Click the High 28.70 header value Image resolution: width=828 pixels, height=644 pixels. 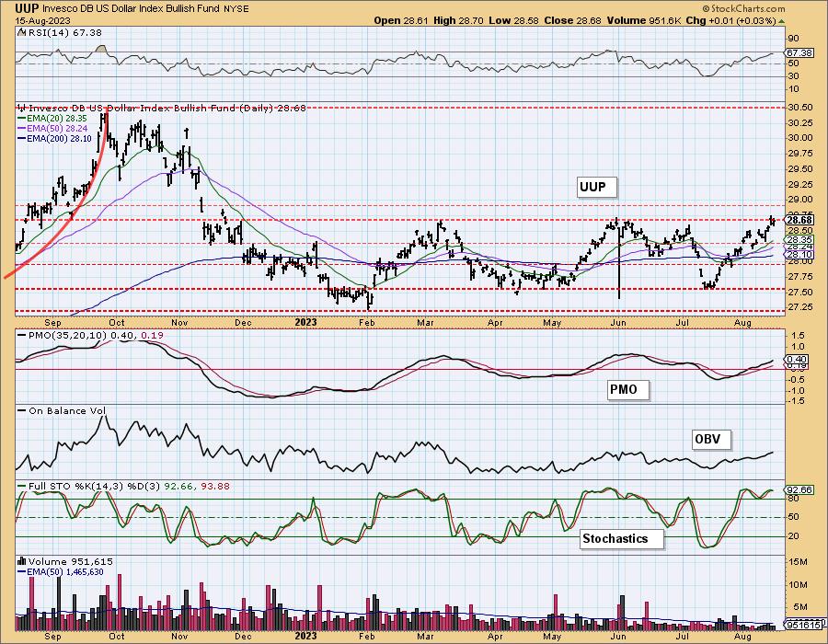pyautogui.click(x=457, y=20)
